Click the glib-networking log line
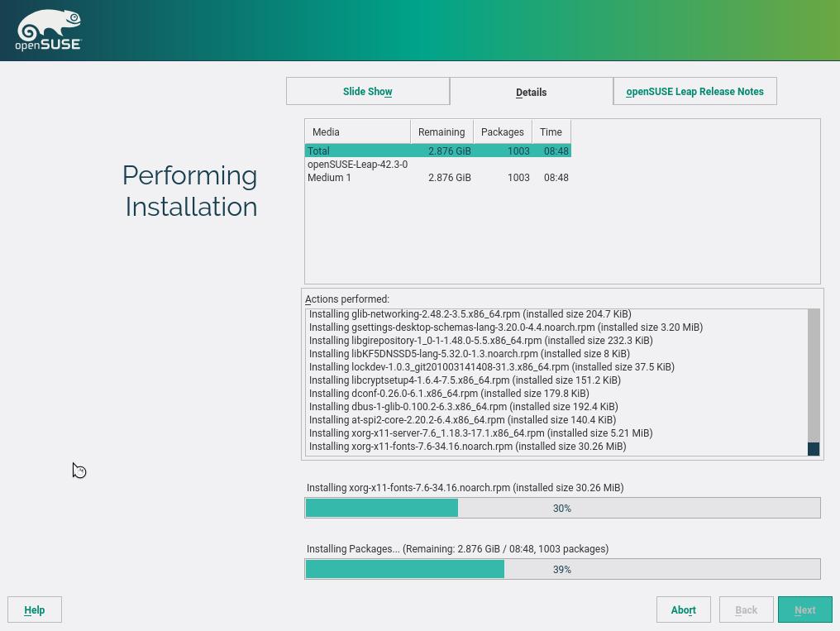Viewport: 840px width, 631px height. click(x=470, y=314)
